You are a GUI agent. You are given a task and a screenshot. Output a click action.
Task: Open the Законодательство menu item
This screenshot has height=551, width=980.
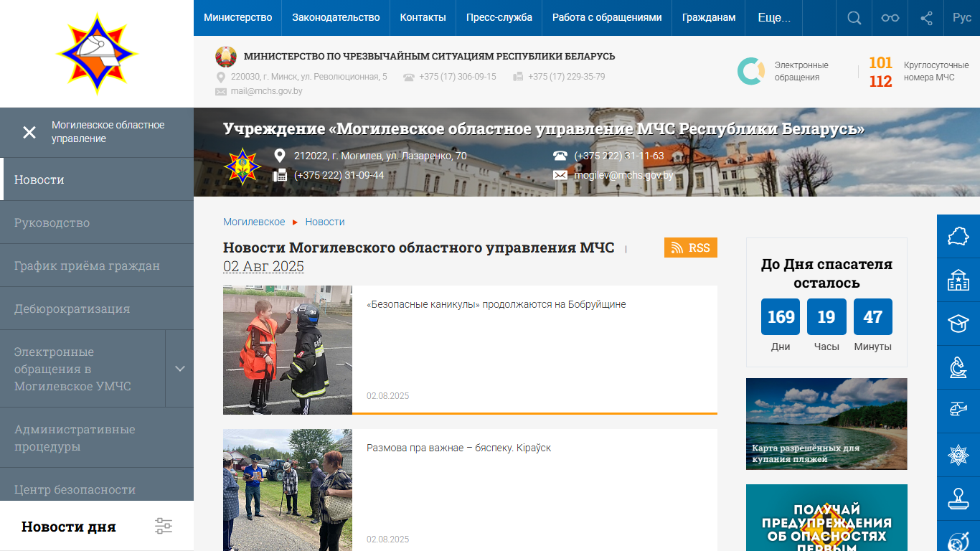coord(336,18)
